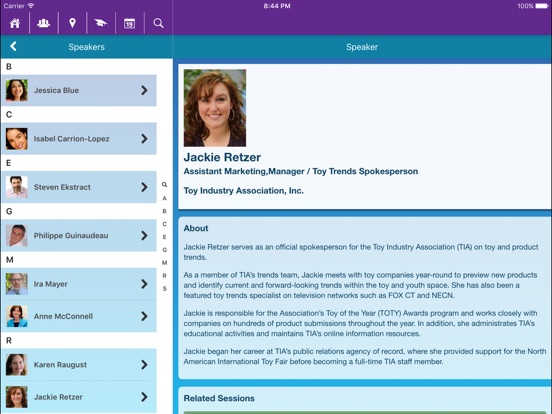The width and height of the screenshot is (552, 414).
Task: Jump to letter S in the alphabet index
Action: (164, 289)
